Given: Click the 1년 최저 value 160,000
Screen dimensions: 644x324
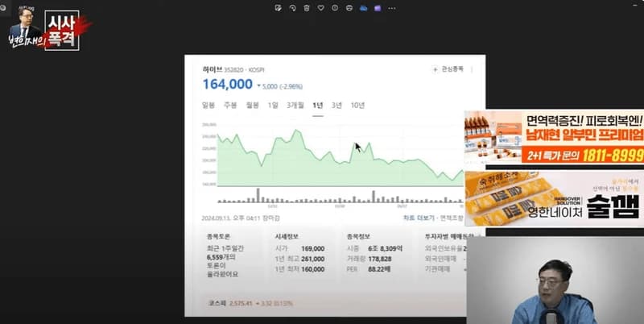Looking at the screenshot, I should tap(312, 269).
